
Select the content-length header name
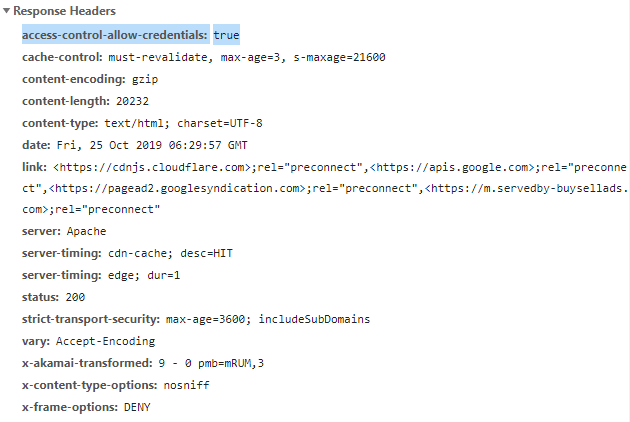pyautogui.click(x=65, y=101)
